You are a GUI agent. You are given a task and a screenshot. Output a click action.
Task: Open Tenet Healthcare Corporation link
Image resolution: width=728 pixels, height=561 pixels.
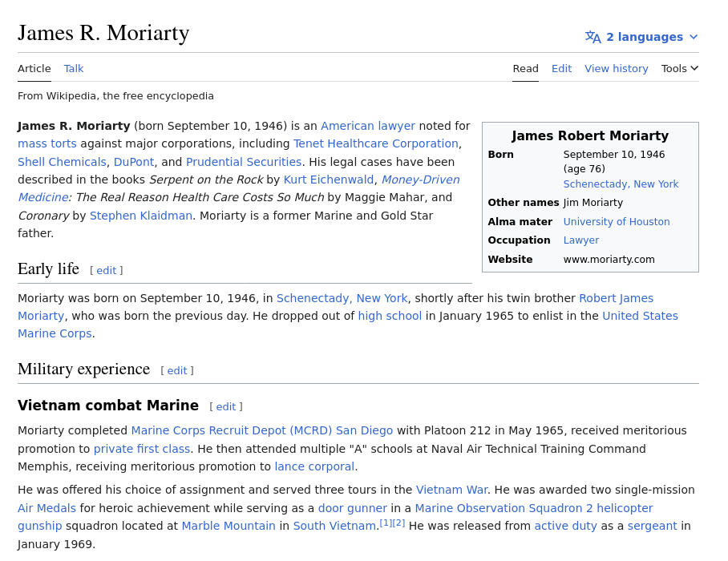click(375, 143)
